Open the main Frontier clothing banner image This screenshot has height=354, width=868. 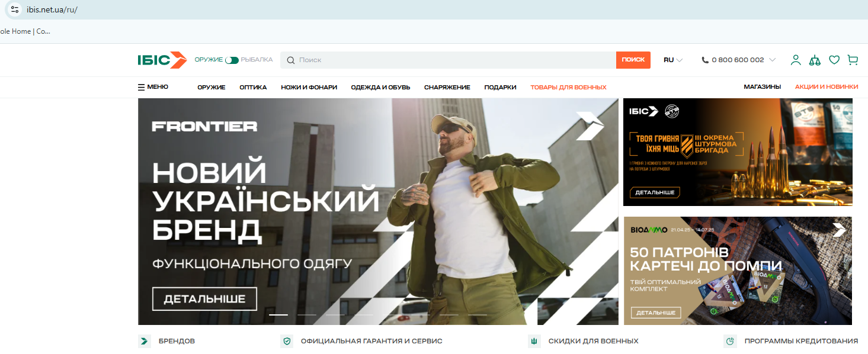378,211
